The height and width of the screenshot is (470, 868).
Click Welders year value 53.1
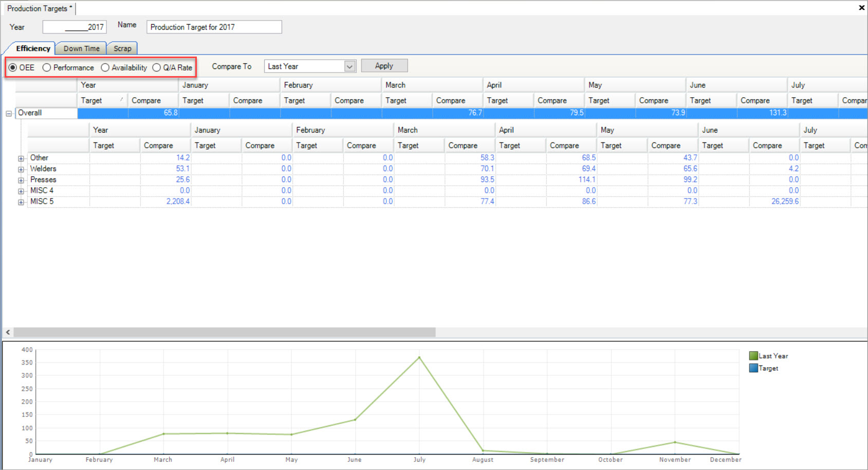[x=182, y=169]
